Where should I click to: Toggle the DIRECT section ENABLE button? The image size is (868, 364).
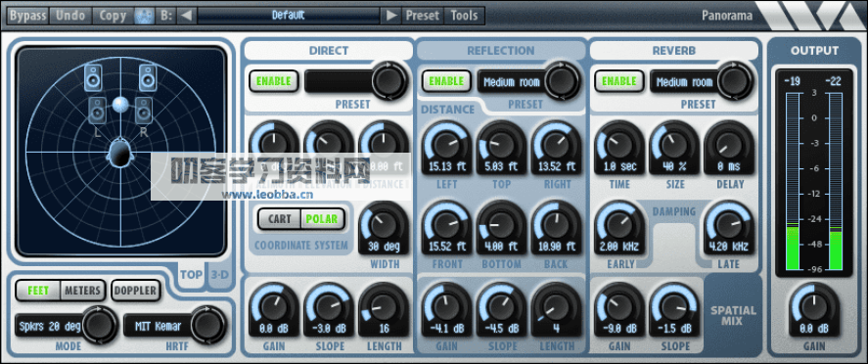[x=273, y=81]
